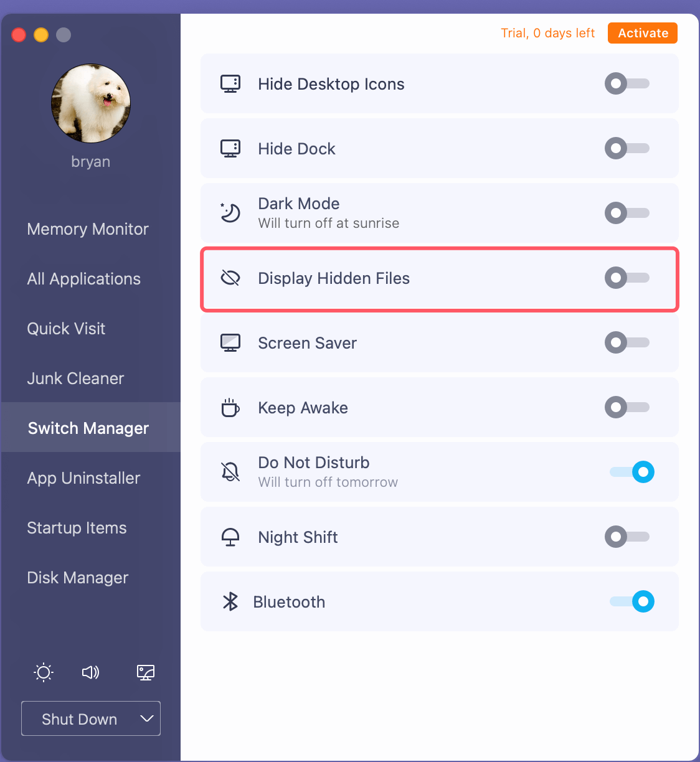Open the Memory Monitor section

point(88,229)
